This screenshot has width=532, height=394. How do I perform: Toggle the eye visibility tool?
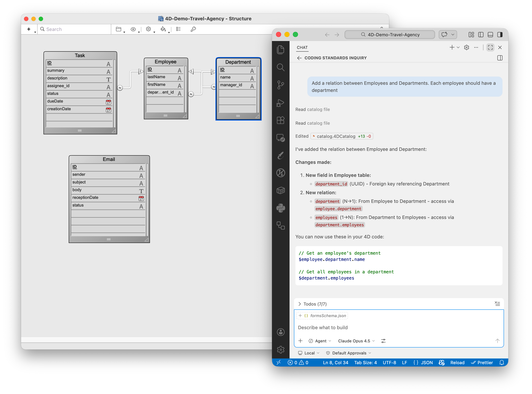tap(133, 29)
